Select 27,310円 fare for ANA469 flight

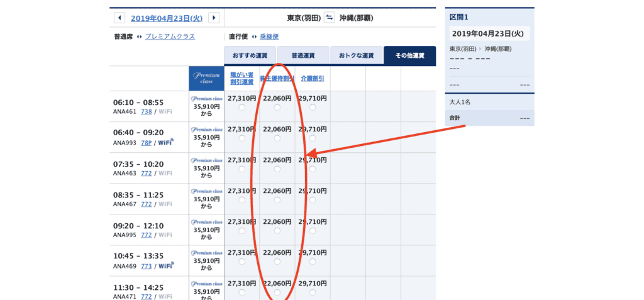(x=242, y=262)
